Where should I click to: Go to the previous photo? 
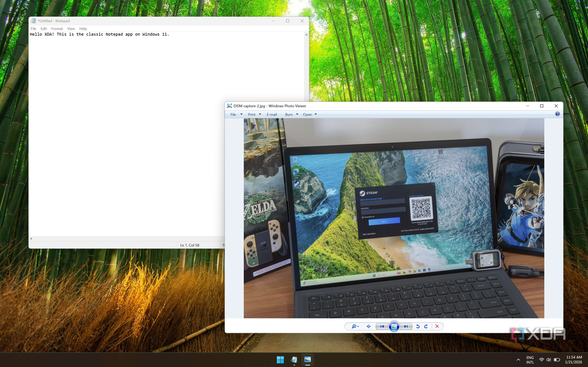(x=382, y=326)
